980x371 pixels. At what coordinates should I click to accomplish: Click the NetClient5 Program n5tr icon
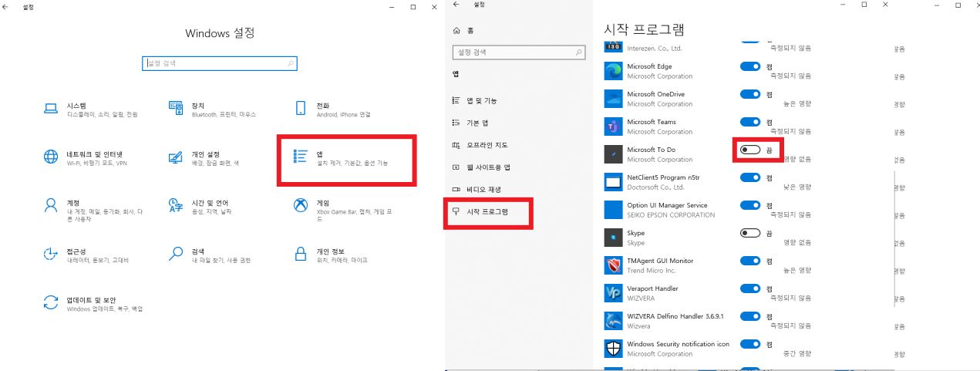pyautogui.click(x=614, y=182)
